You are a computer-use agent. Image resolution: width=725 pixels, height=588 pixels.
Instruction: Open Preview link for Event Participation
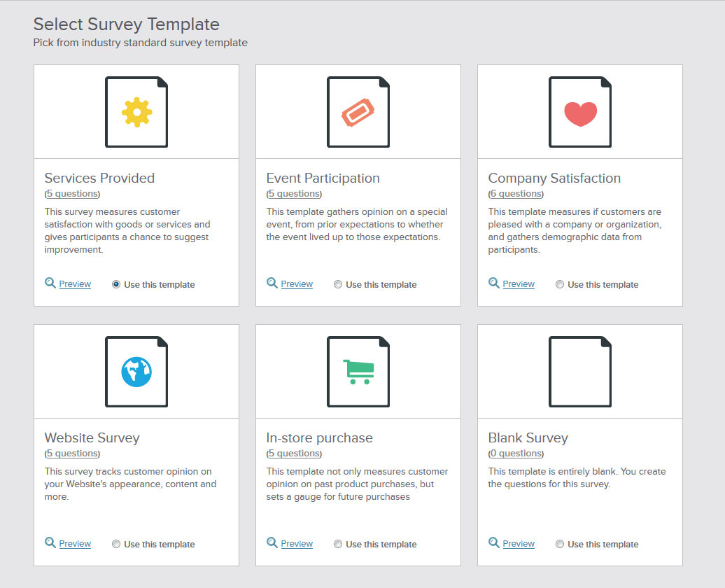click(297, 284)
